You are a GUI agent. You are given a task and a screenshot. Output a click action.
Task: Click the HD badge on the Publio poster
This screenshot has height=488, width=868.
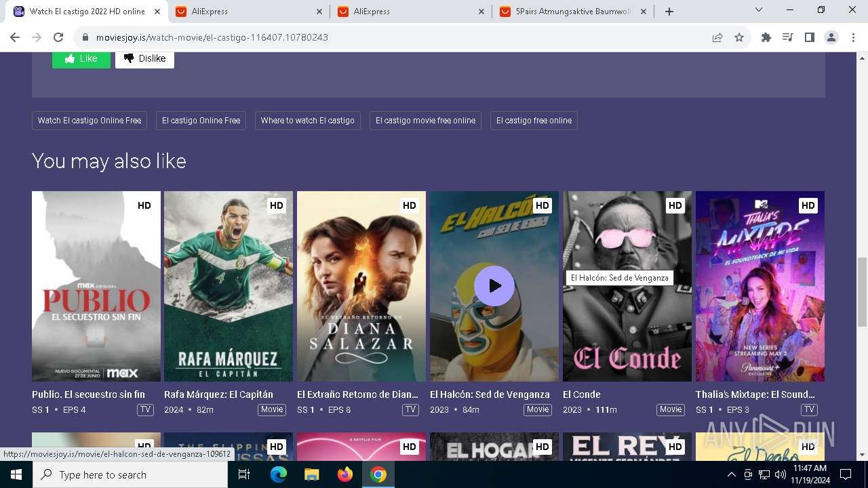(x=144, y=205)
